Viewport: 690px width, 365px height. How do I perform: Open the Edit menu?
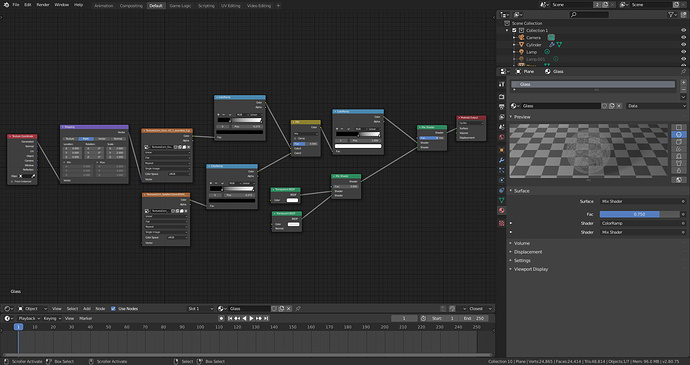pos(28,5)
